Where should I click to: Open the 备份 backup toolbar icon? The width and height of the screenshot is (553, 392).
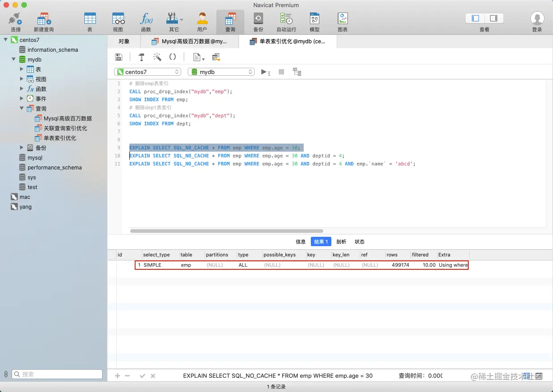coord(258,19)
